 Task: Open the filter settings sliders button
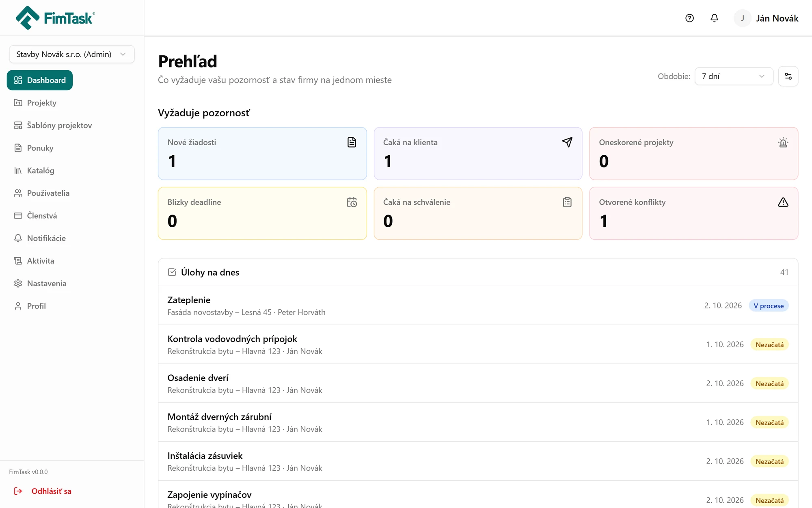click(788, 76)
